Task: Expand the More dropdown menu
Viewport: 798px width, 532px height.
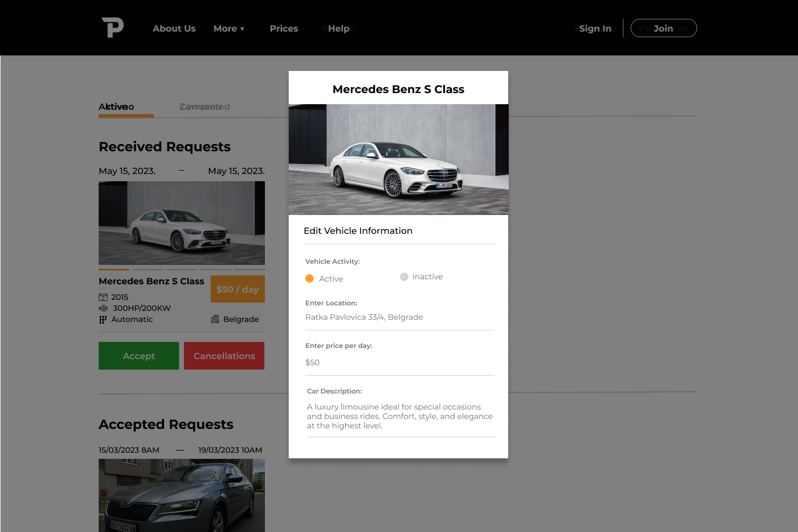Action: [x=229, y=28]
